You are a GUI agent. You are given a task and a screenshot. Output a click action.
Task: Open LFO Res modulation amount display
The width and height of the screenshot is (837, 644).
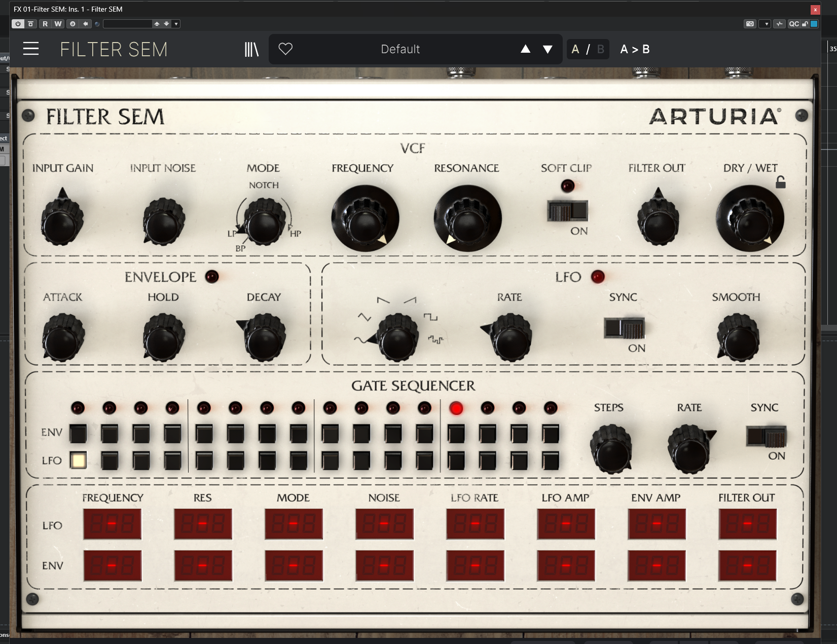203,524
